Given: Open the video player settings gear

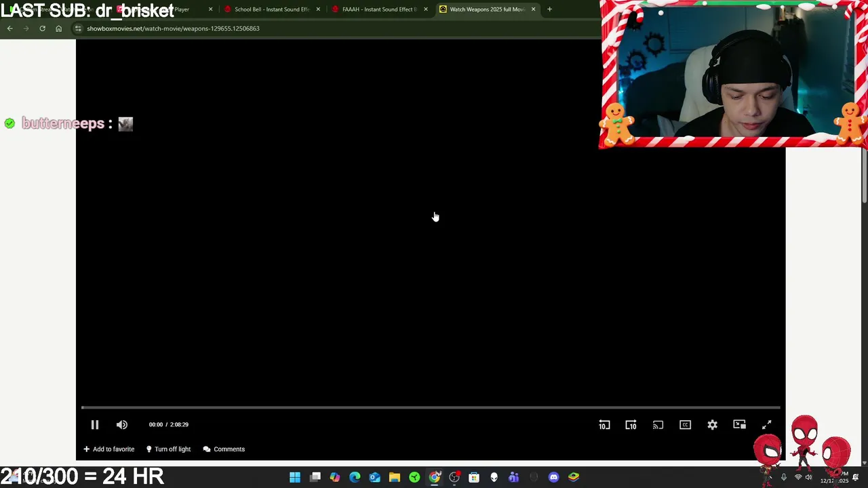Looking at the screenshot, I should point(712,425).
